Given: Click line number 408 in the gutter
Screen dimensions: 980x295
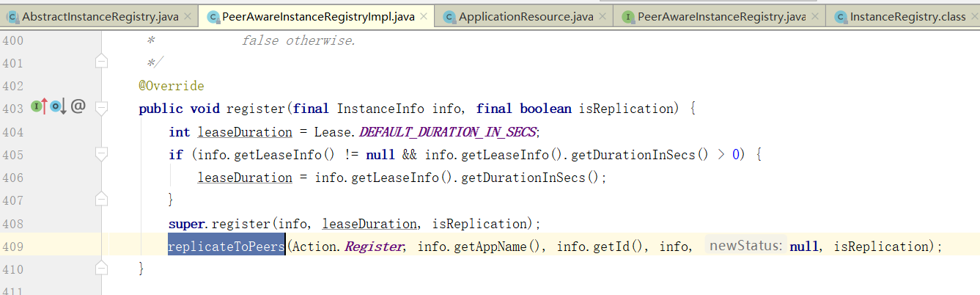Looking at the screenshot, I should pyautogui.click(x=12, y=223).
